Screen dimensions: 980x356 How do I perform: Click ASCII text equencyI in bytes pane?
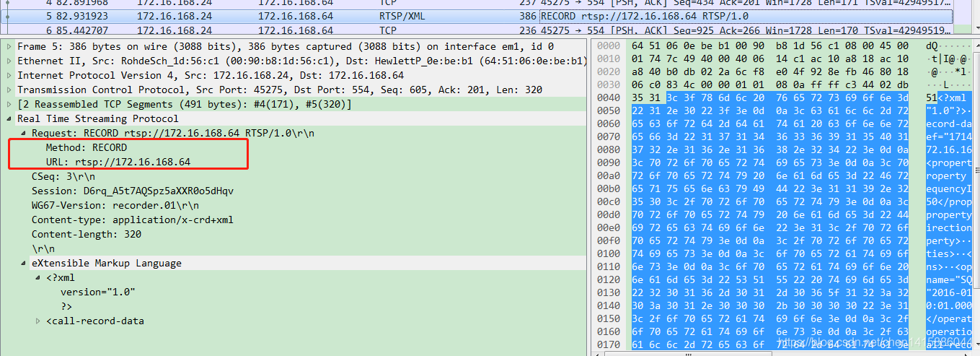(948, 188)
